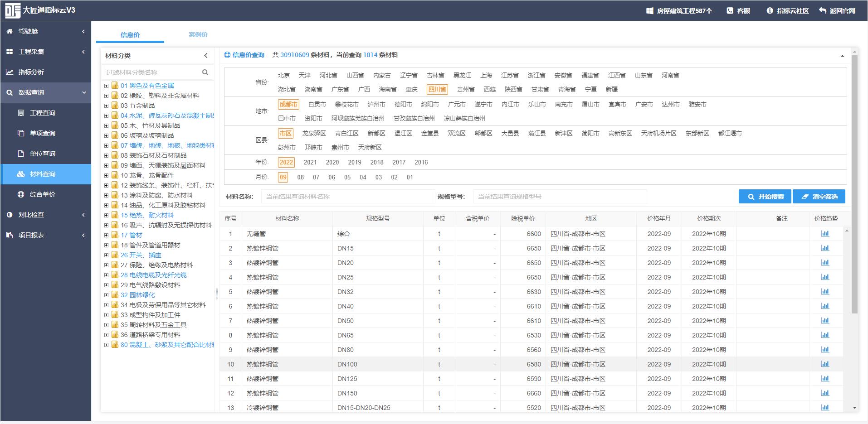868x424 pixels.
Task: Open 指标云社区 from the top bar
Action: click(x=788, y=10)
